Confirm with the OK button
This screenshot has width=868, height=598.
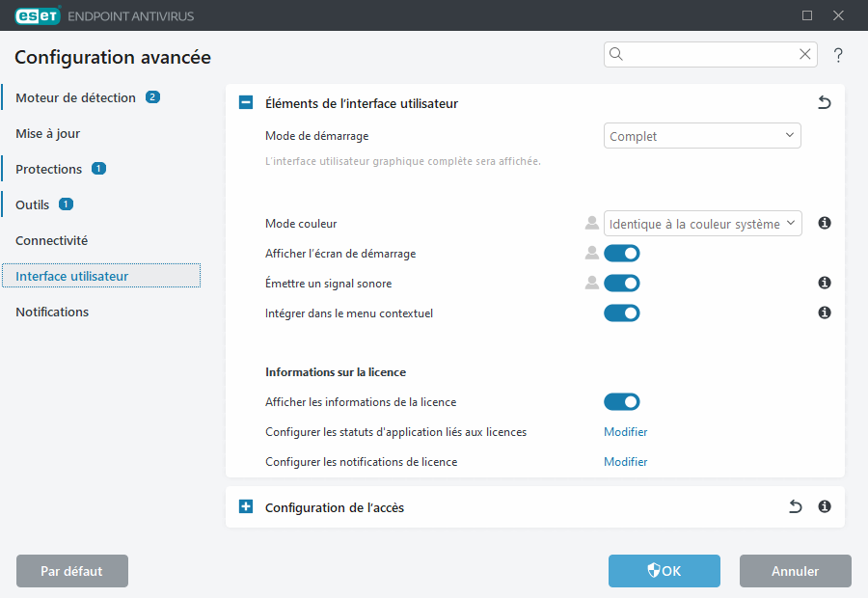[x=665, y=571]
